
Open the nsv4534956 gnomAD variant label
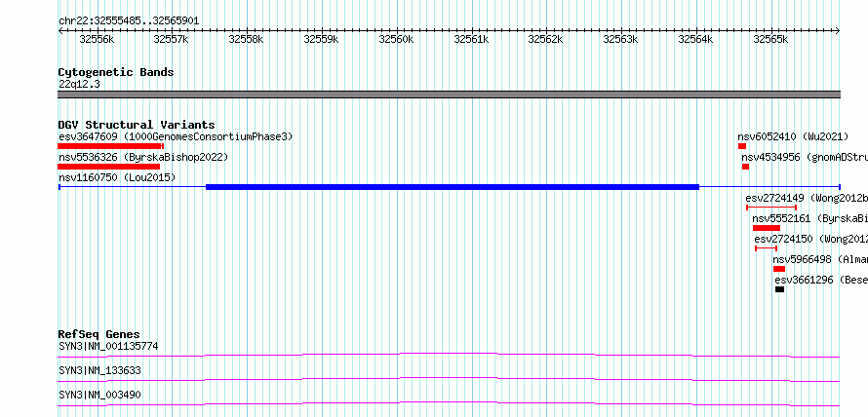coord(805,158)
